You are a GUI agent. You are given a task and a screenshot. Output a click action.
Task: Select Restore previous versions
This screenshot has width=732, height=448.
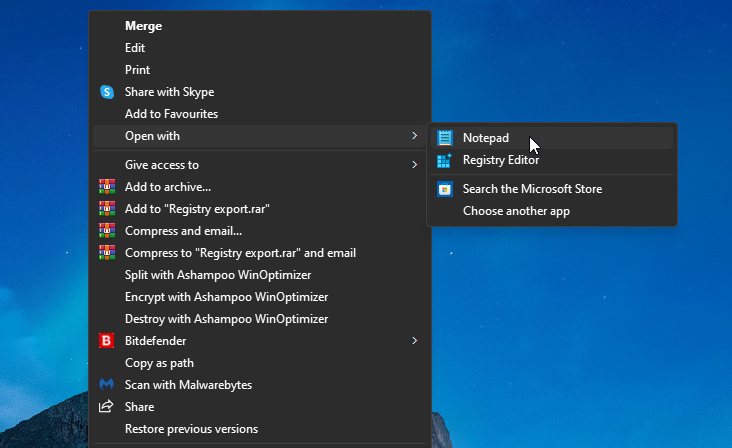pyautogui.click(x=191, y=429)
